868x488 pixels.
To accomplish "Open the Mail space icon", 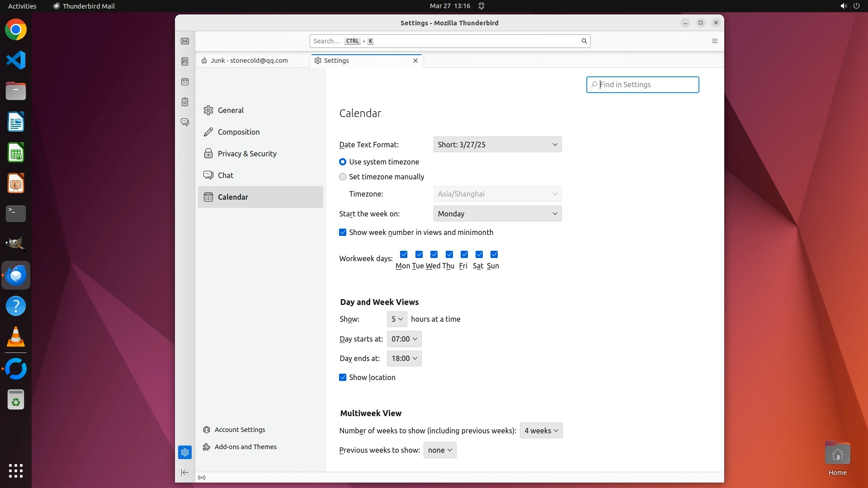I will click(185, 41).
